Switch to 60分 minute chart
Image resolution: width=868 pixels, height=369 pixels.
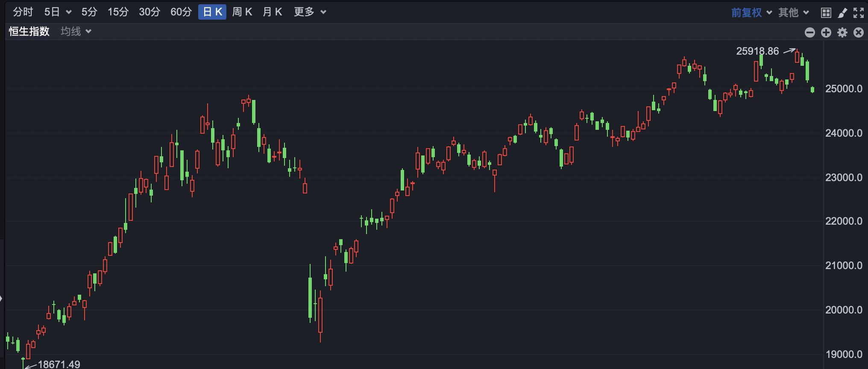pyautogui.click(x=181, y=12)
